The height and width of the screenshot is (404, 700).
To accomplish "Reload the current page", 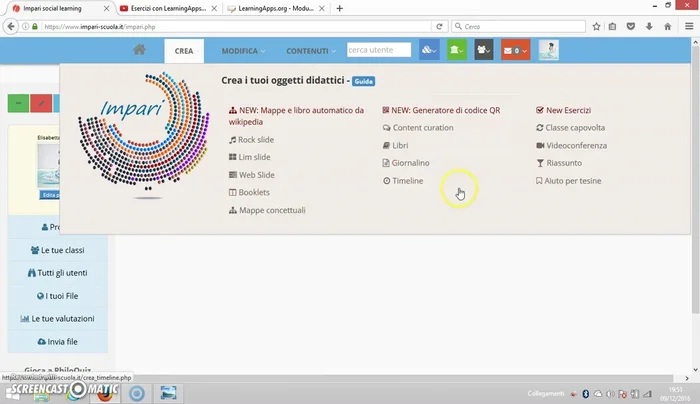I will (439, 26).
